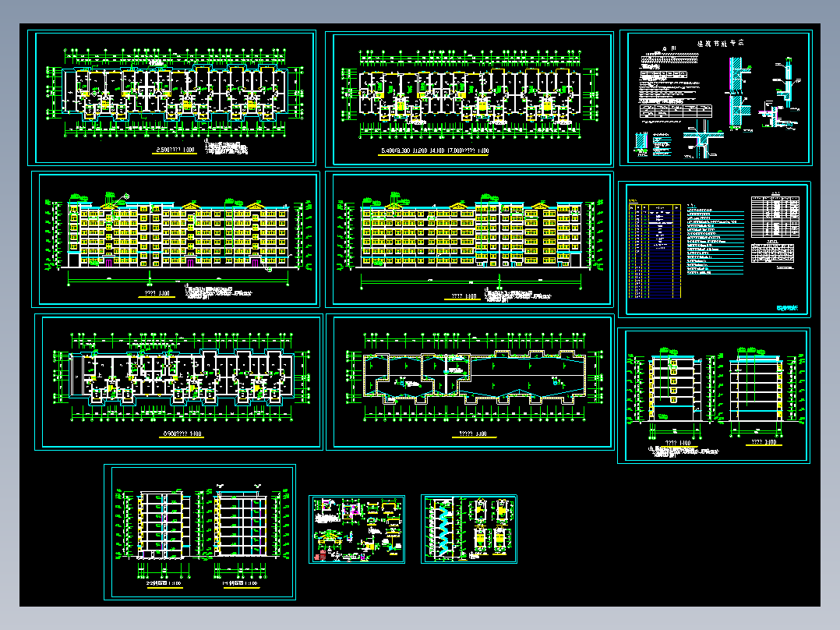Click the 2-2 section building drawing
The height and width of the screenshot is (630, 840).
coord(164,525)
